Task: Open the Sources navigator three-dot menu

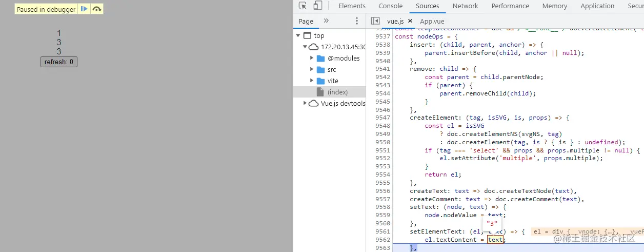Action: 357,21
